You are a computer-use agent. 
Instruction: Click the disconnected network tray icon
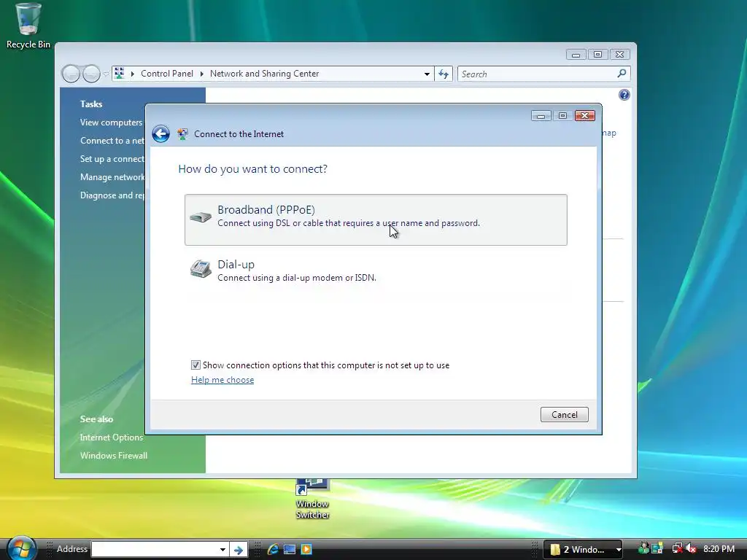coord(677,548)
